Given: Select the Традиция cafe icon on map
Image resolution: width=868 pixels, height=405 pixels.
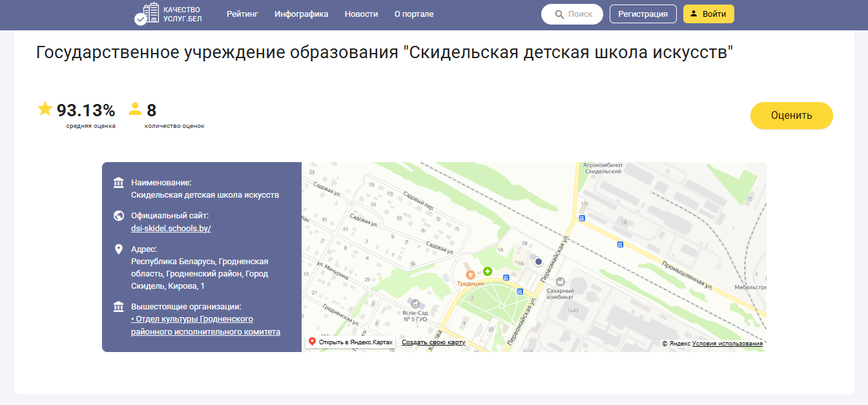Looking at the screenshot, I should point(470,275).
